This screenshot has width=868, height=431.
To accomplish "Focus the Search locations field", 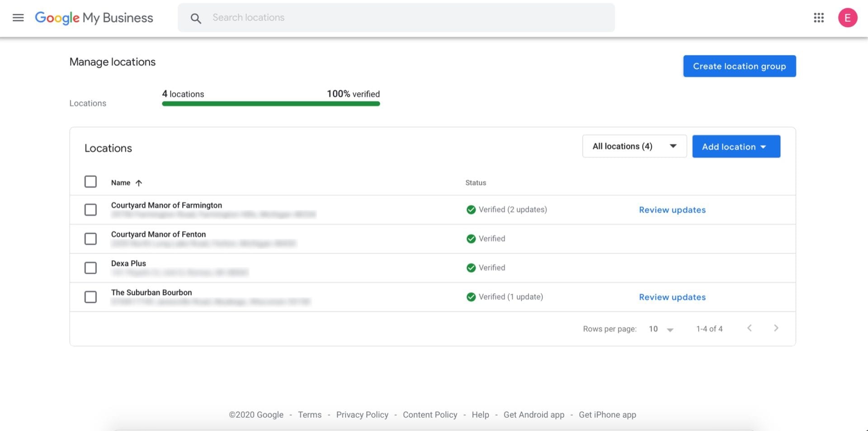I will [x=396, y=18].
